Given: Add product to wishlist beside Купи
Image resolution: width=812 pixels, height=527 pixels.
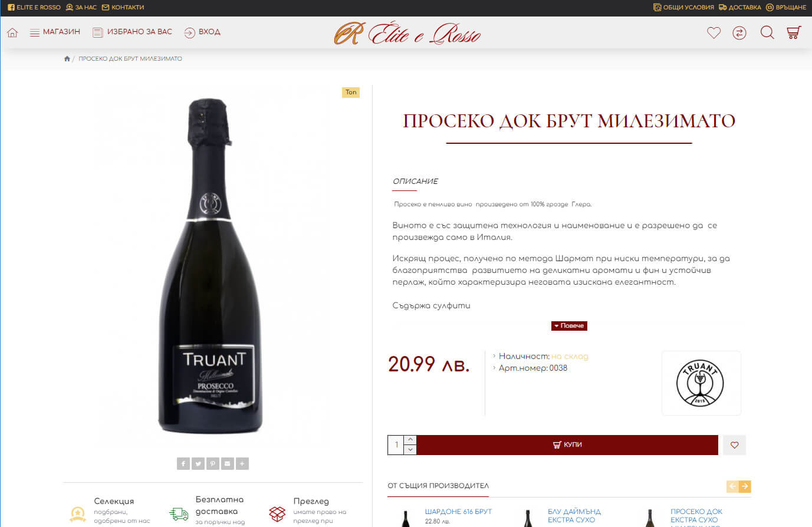Looking at the screenshot, I should point(735,445).
